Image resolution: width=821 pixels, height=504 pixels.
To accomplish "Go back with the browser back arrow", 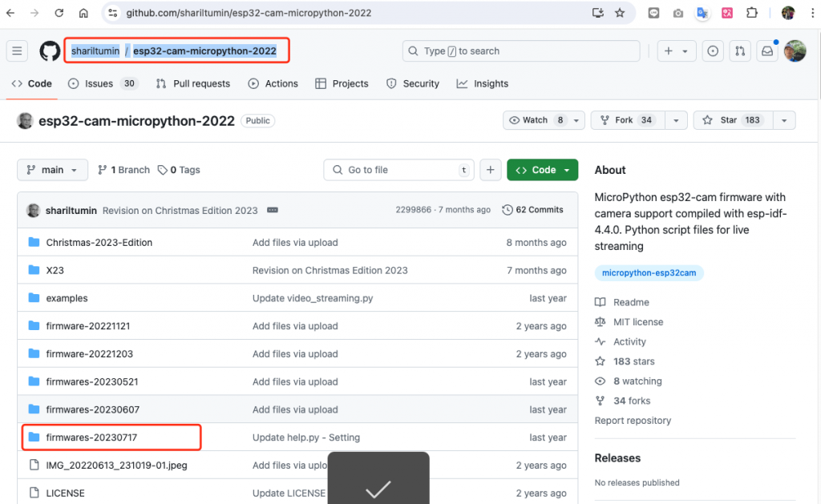I will tap(10, 13).
